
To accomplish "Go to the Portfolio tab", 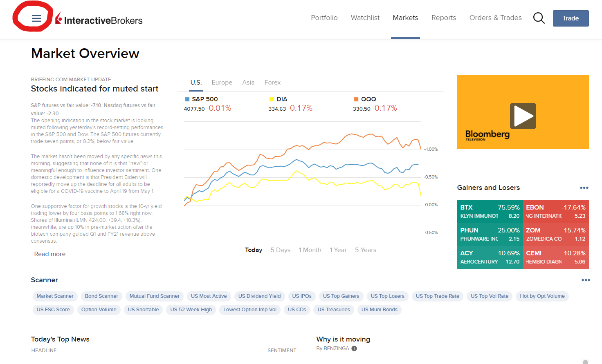I will point(324,18).
